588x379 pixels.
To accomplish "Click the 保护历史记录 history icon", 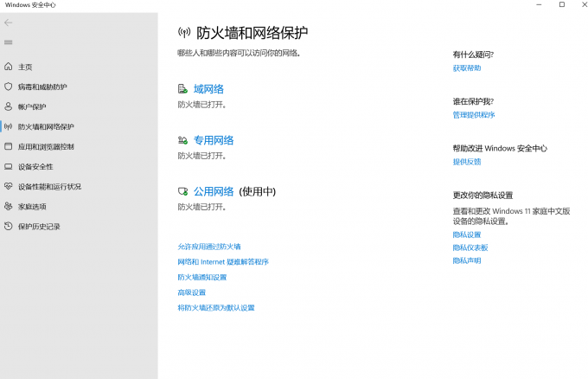I will [9, 226].
